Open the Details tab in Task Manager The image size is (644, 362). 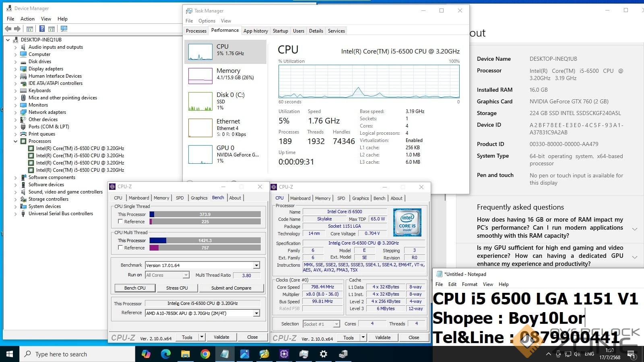pyautogui.click(x=316, y=31)
